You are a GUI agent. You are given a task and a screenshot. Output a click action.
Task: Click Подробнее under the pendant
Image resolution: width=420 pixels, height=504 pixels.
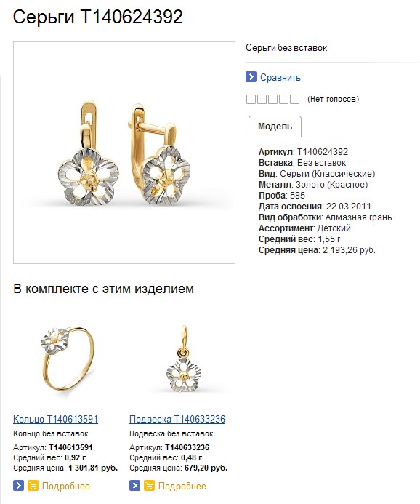tap(182, 486)
